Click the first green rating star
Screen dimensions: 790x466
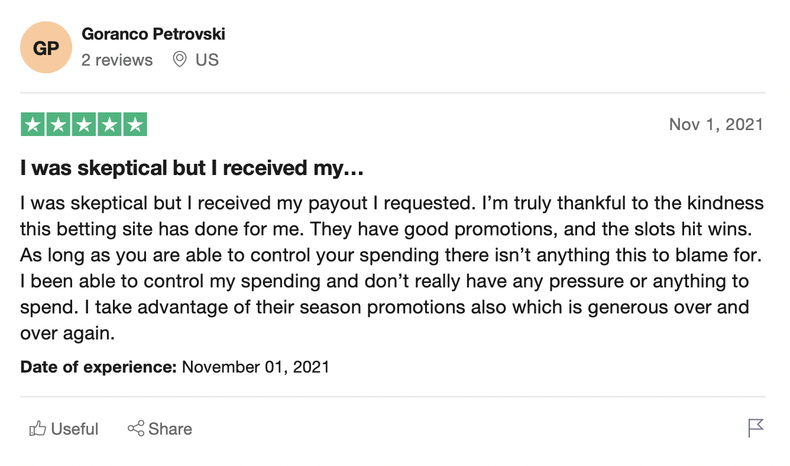pyautogui.click(x=33, y=125)
